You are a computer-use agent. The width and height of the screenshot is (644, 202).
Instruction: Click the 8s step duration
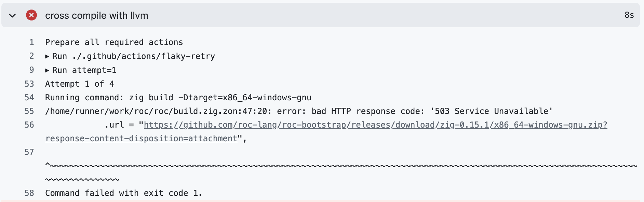[629, 15]
